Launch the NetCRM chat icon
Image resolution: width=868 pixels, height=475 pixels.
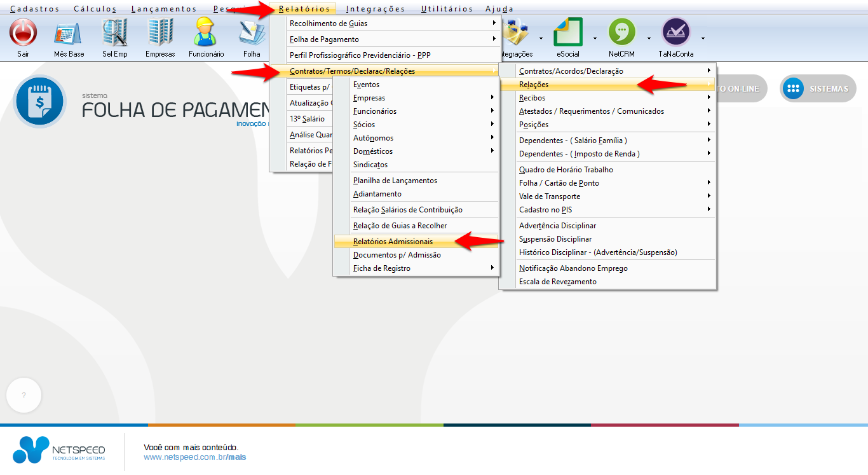(621, 33)
